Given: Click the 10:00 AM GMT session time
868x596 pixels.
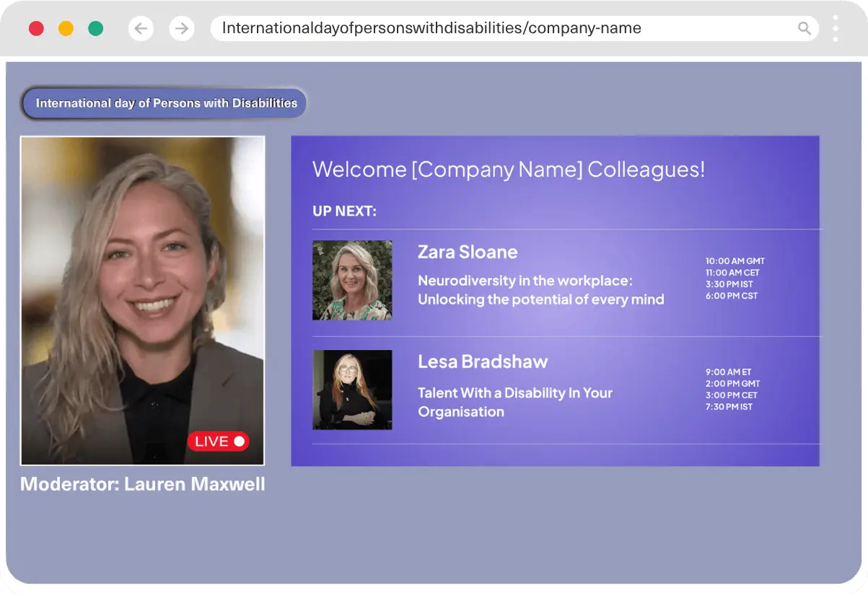Looking at the screenshot, I should [735, 261].
